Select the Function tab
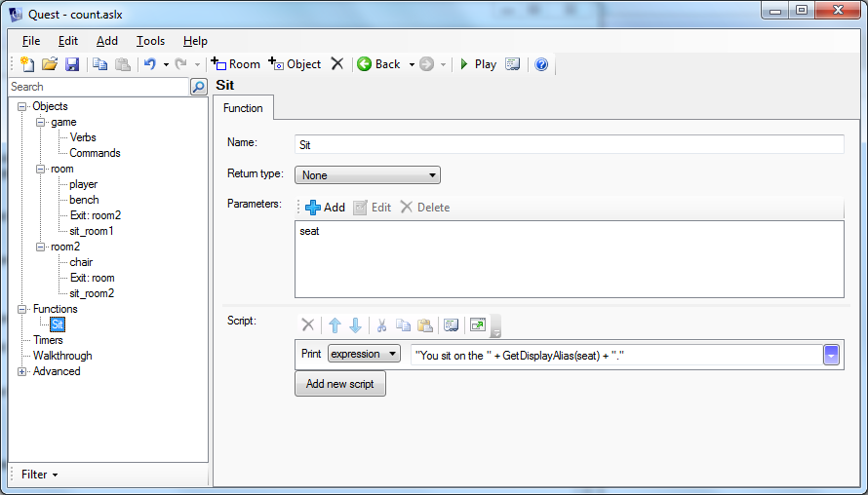Viewport: 868px width, 495px height. tap(243, 108)
